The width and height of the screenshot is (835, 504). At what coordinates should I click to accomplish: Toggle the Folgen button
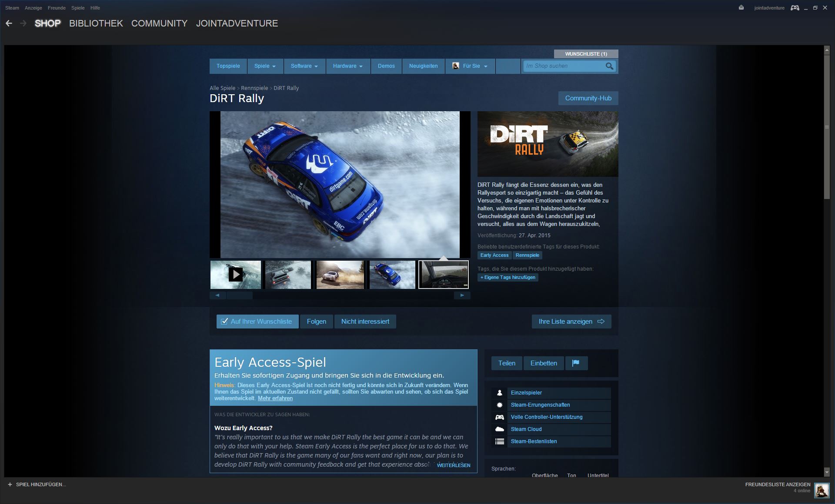(316, 322)
